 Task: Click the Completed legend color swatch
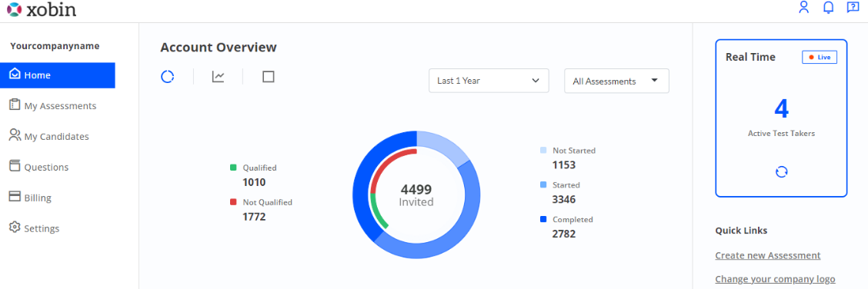(543, 220)
